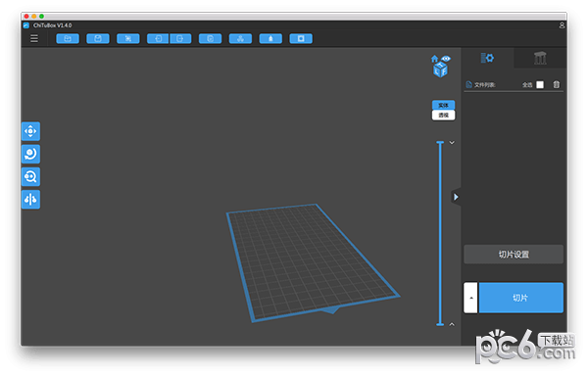Screen dimensions: 588x376
Task: Click the file list document icon
Action: 468,84
